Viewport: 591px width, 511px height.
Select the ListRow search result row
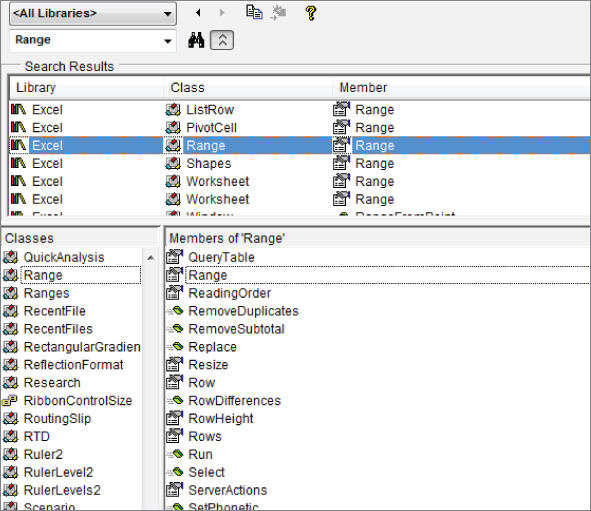[300, 110]
